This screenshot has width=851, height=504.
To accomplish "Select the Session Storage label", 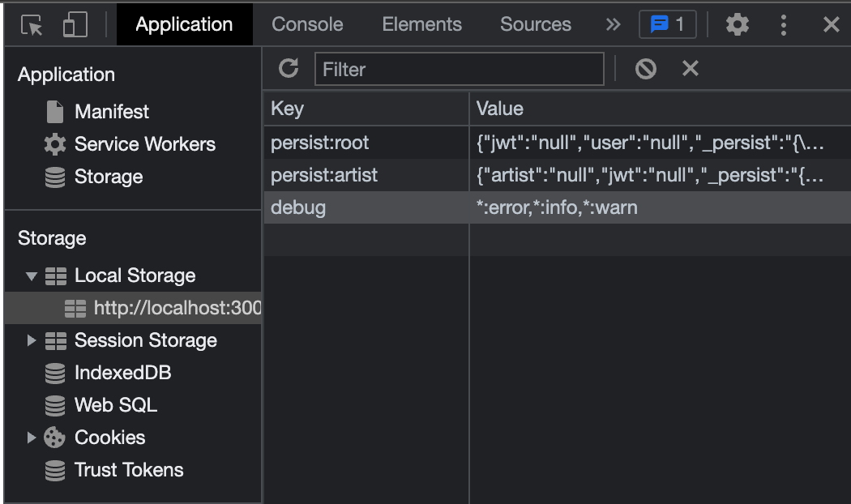I will 145,340.
